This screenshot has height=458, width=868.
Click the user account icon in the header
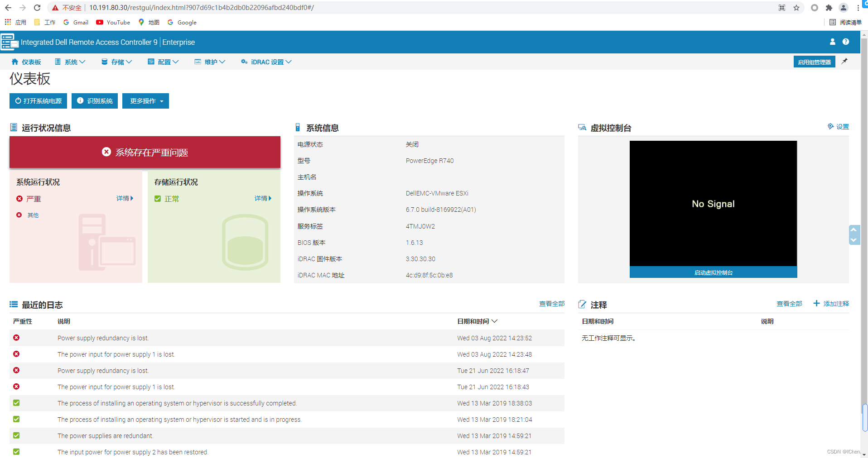point(832,42)
